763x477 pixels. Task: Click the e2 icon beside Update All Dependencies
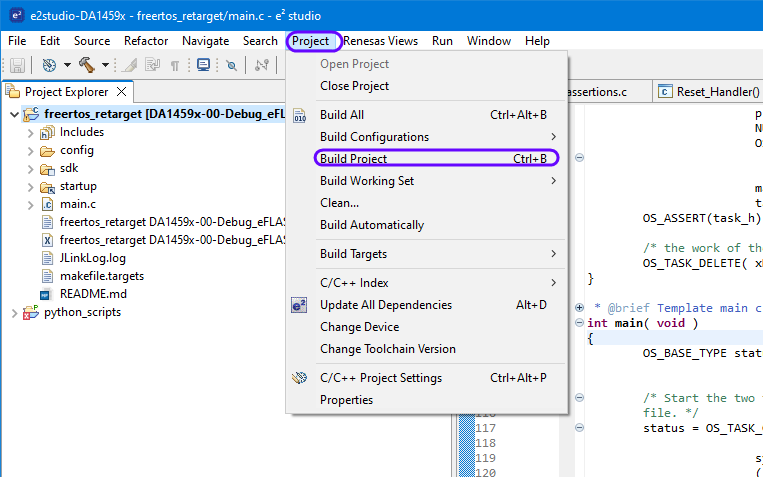pyautogui.click(x=299, y=305)
